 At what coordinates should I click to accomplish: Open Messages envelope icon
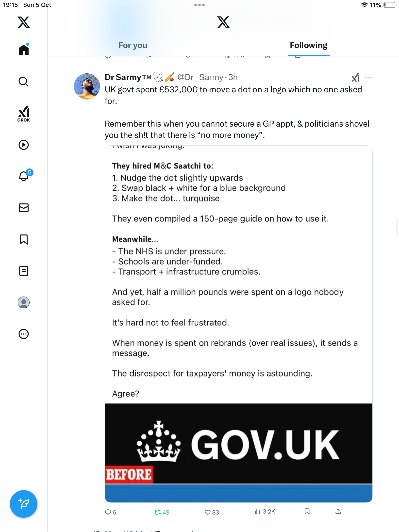coord(24,208)
